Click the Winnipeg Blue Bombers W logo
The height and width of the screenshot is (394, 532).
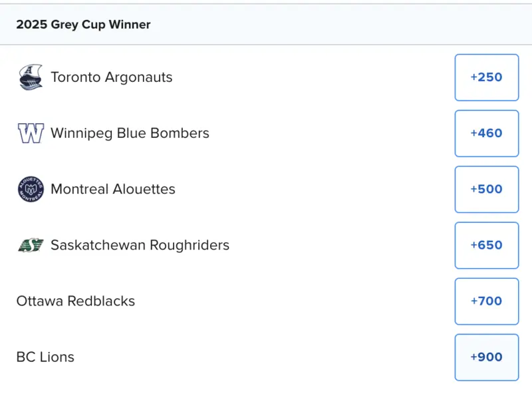point(31,133)
